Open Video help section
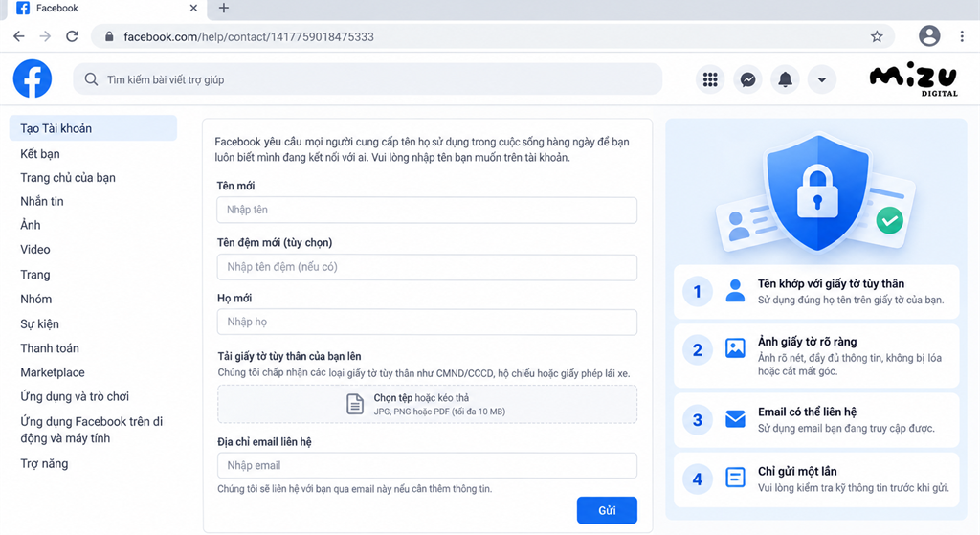 (x=35, y=250)
